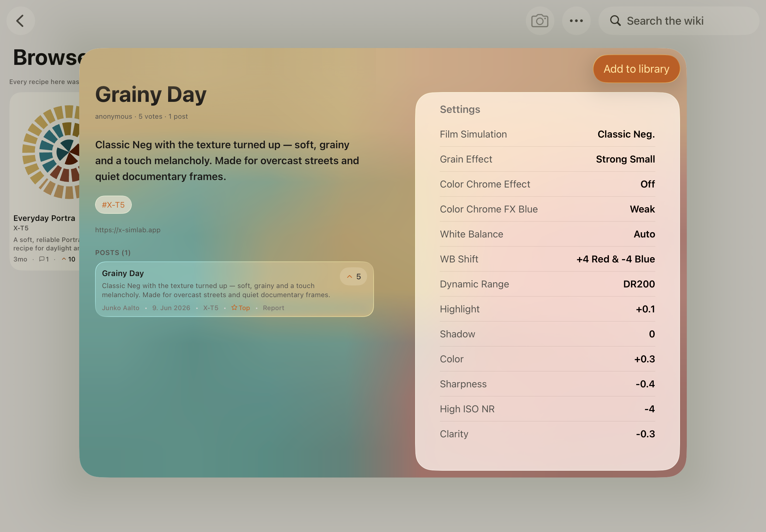Click the magnifier search icon
Image resolution: width=766 pixels, height=532 pixels.
click(615, 21)
